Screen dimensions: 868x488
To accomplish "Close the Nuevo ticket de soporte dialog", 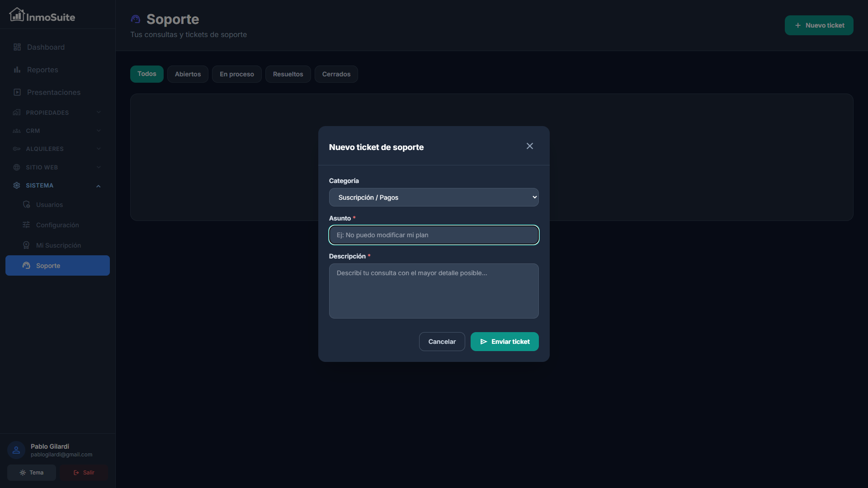I will 530,146.
